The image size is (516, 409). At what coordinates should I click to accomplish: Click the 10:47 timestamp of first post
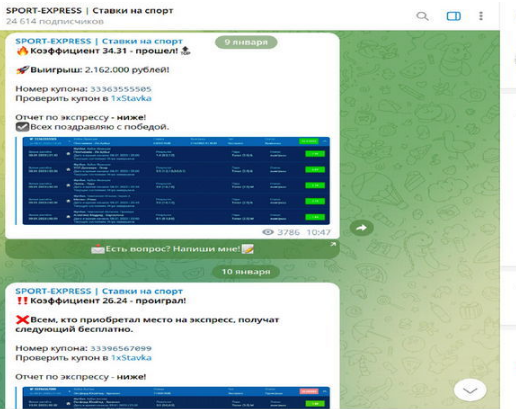coord(318,232)
